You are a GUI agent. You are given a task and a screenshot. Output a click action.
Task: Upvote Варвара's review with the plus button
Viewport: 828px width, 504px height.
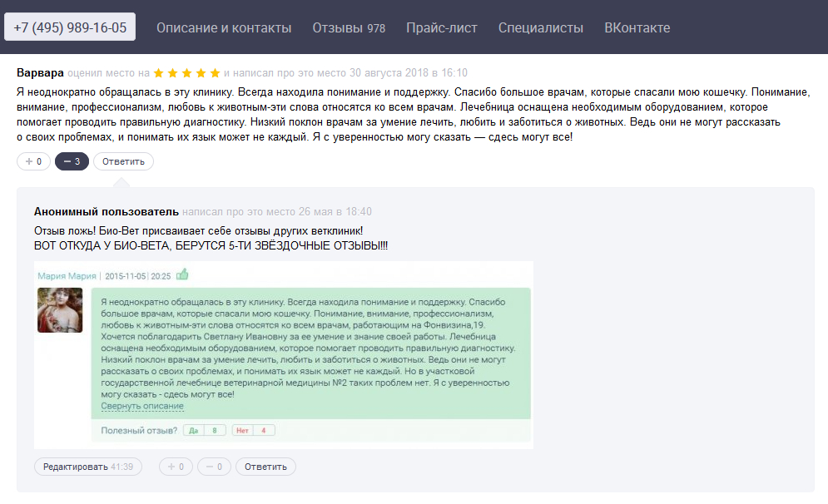coord(34,161)
